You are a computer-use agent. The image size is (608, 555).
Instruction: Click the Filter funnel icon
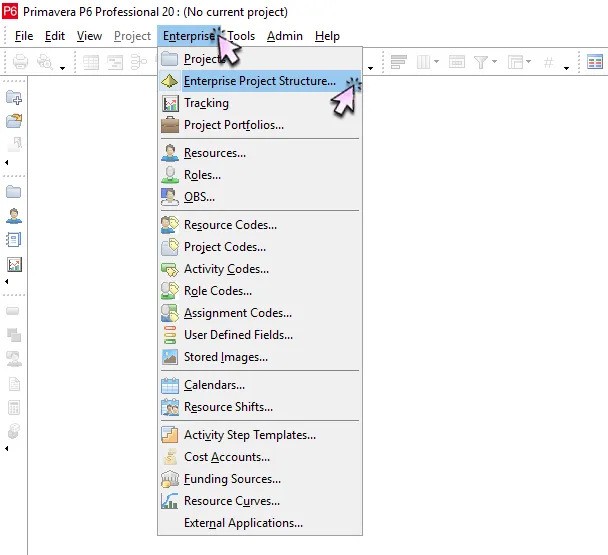click(481, 62)
